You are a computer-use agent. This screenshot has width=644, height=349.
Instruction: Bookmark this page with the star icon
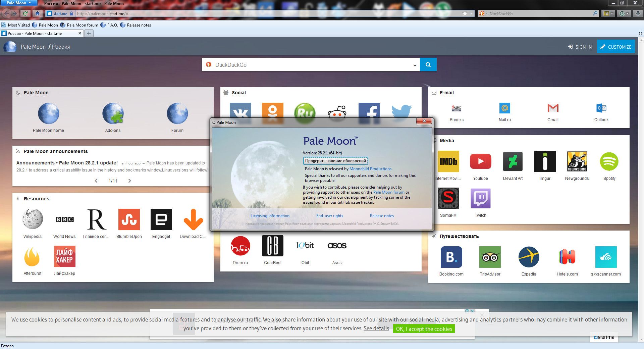[x=465, y=13]
